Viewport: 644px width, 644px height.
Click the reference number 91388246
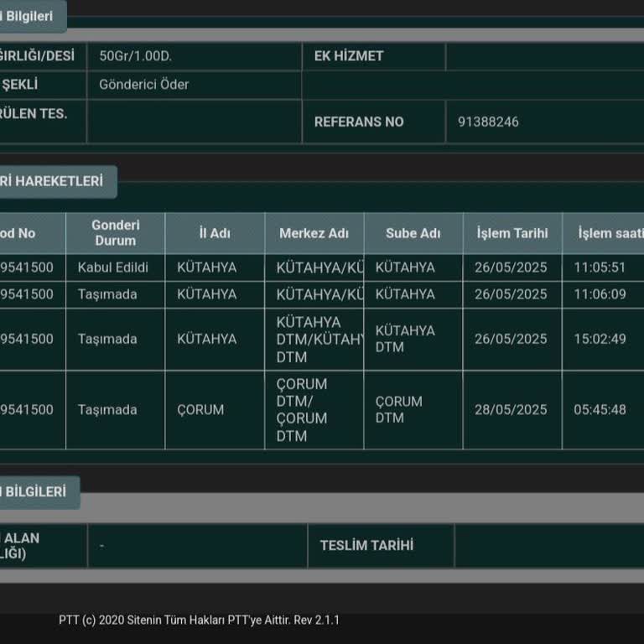(488, 122)
